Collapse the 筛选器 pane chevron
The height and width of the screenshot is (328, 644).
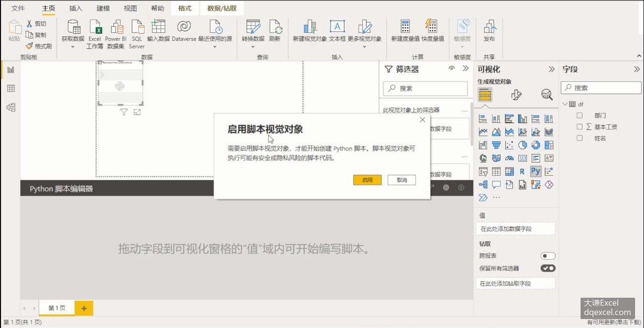[x=466, y=68]
